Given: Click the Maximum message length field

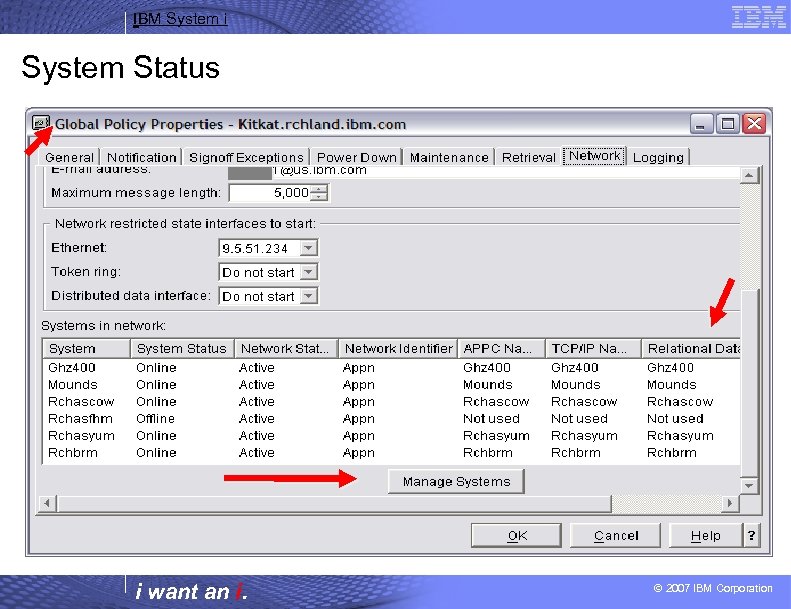Looking at the screenshot, I should tap(270, 193).
